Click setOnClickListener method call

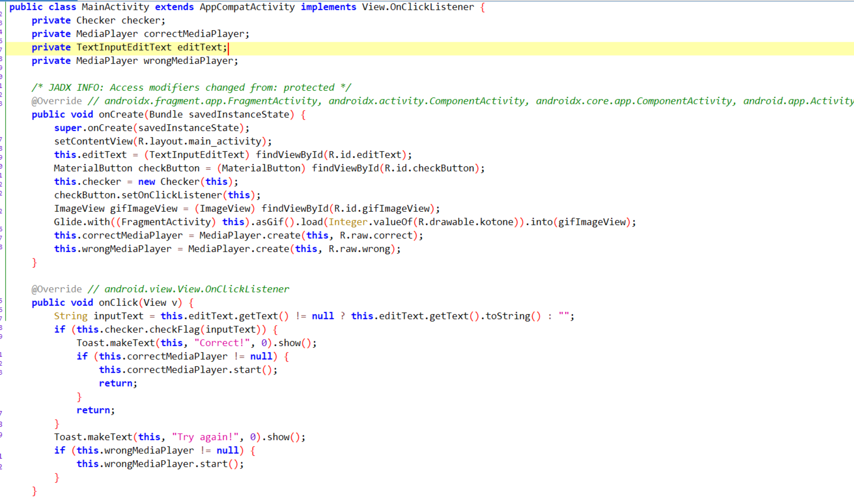pyautogui.click(x=171, y=195)
